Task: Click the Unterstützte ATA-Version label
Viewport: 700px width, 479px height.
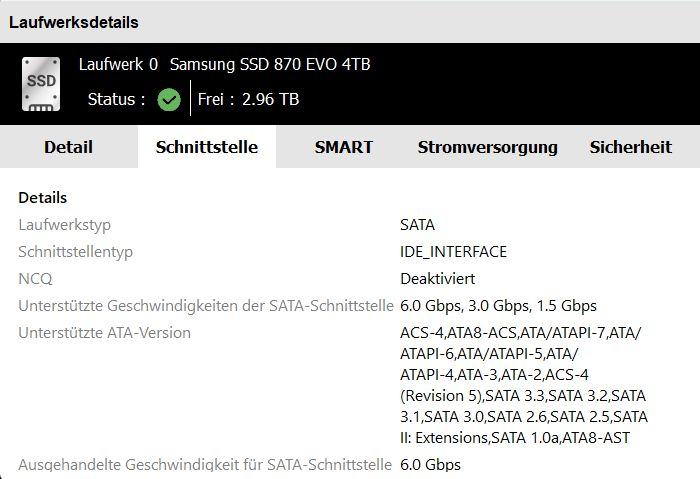Action: pos(104,333)
